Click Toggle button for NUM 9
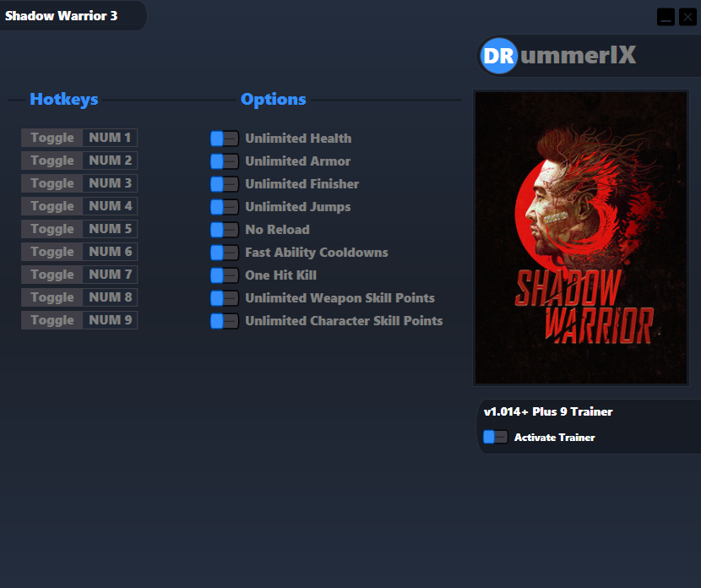The width and height of the screenshot is (701, 588). click(52, 320)
